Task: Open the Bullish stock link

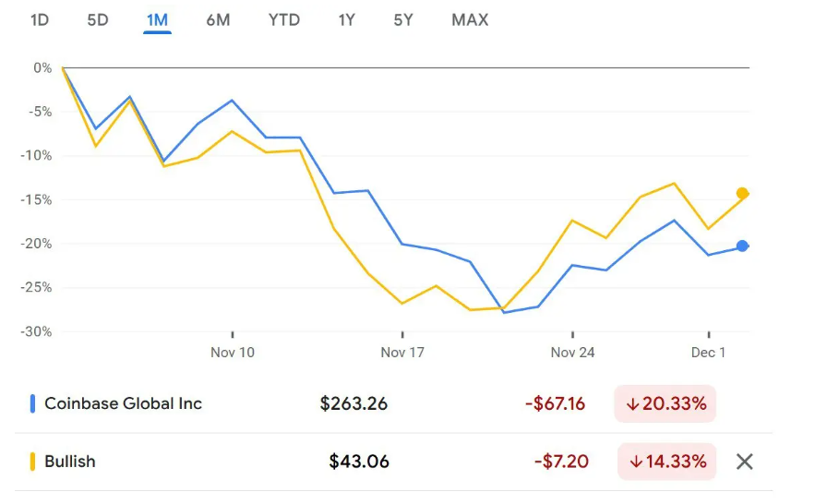Action: [70, 462]
